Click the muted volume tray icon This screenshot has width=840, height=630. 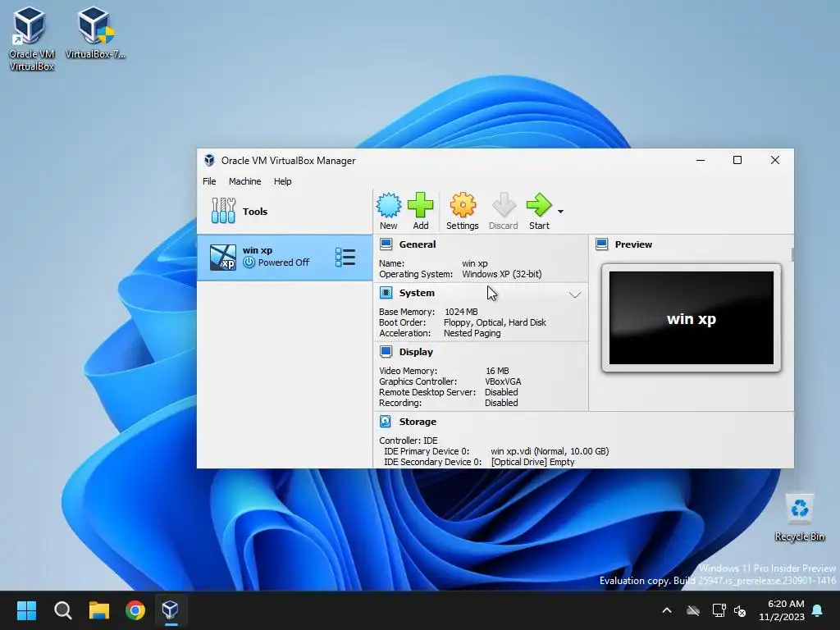click(x=741, y=610)
